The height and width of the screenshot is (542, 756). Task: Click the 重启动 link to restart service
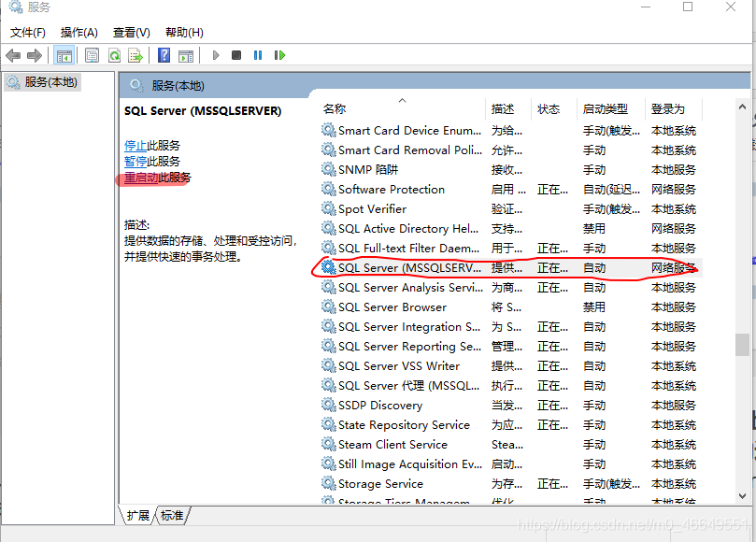[x=141, y=178]
